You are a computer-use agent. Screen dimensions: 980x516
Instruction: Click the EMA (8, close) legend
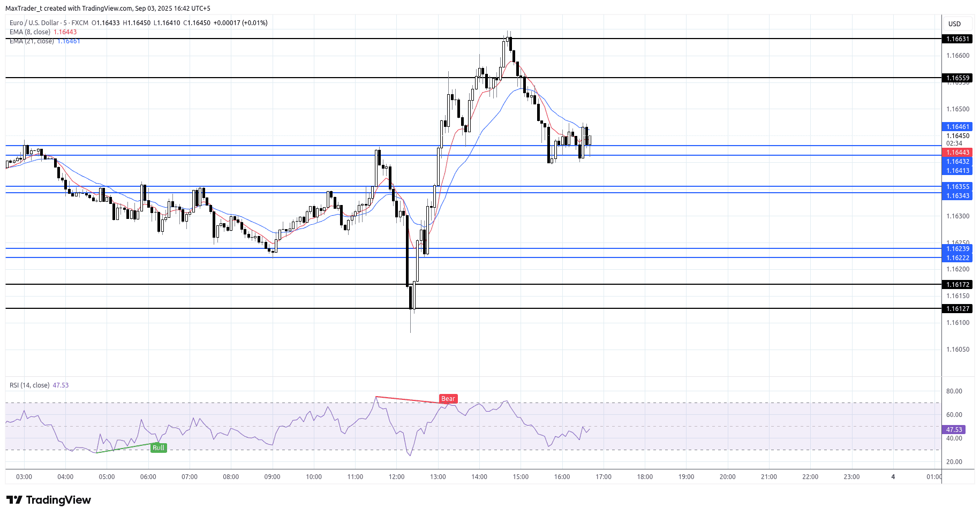click(31, 32)
